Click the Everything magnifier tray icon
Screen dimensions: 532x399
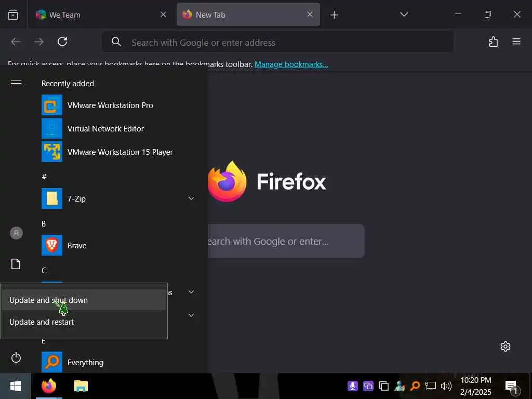tap(415, 386)
